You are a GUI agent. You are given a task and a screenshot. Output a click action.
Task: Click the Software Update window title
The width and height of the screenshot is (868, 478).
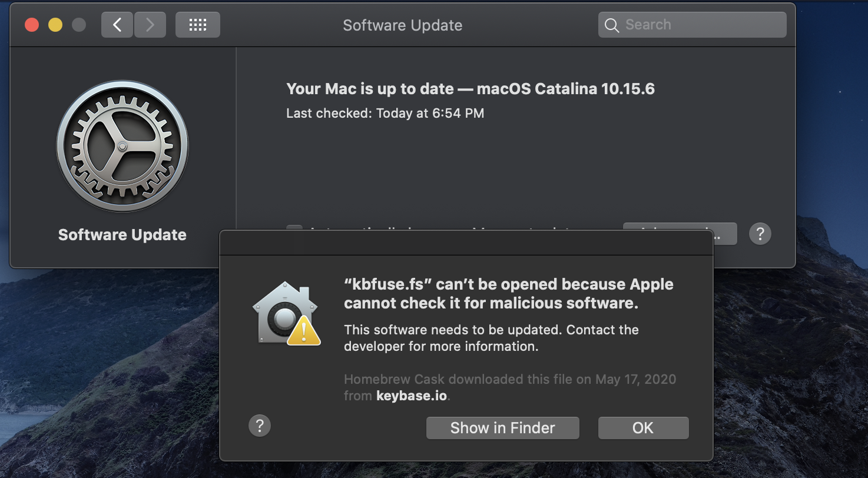pyautogui.click(x=403, y=25)
